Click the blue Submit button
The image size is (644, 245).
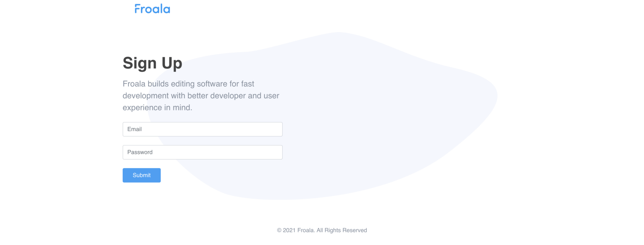click(142, 175)
